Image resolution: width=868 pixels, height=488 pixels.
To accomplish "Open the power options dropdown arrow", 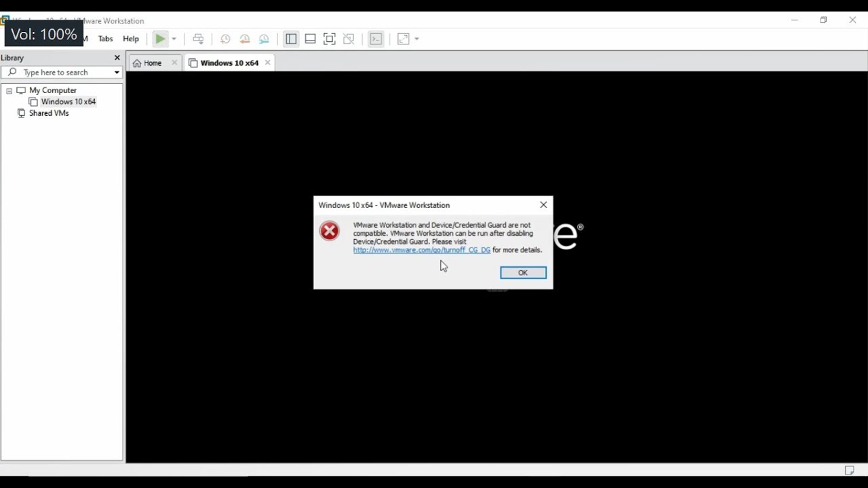I will click(174, 39).
